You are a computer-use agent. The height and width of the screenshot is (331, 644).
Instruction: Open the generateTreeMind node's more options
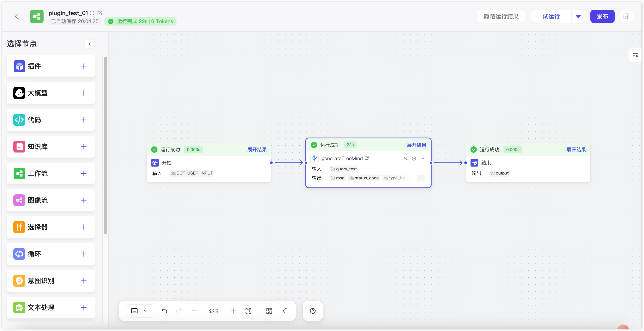pos(422,158)
